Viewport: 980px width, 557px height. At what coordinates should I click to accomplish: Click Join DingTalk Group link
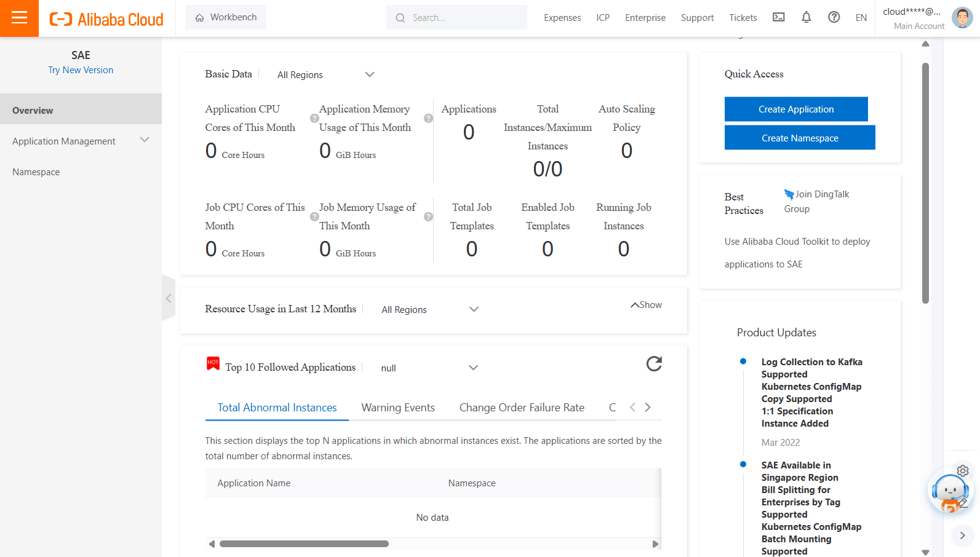(817, 202)
